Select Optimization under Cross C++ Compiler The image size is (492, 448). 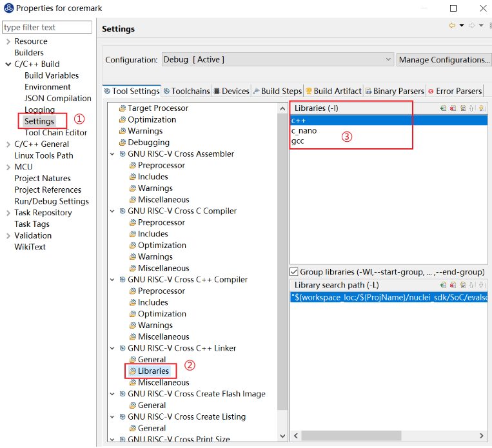pyautogui.click(x=162, y=314)
